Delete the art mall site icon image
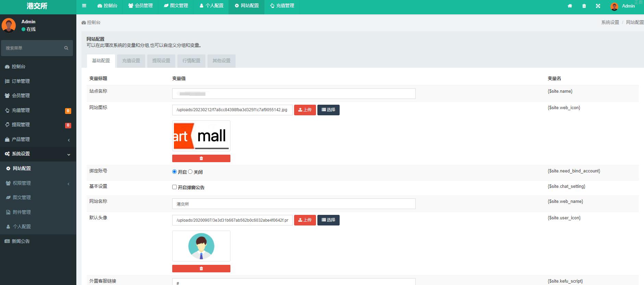 (x=201, y=158)
